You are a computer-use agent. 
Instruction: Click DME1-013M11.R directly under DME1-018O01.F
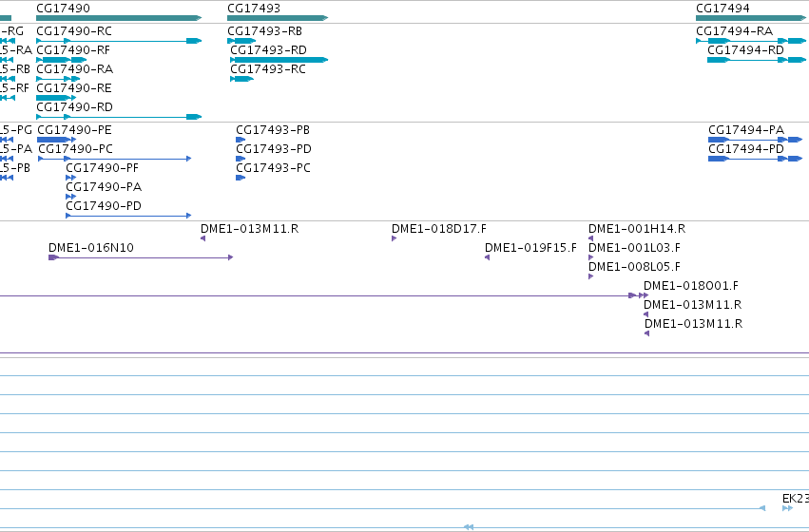click(693, 305)
